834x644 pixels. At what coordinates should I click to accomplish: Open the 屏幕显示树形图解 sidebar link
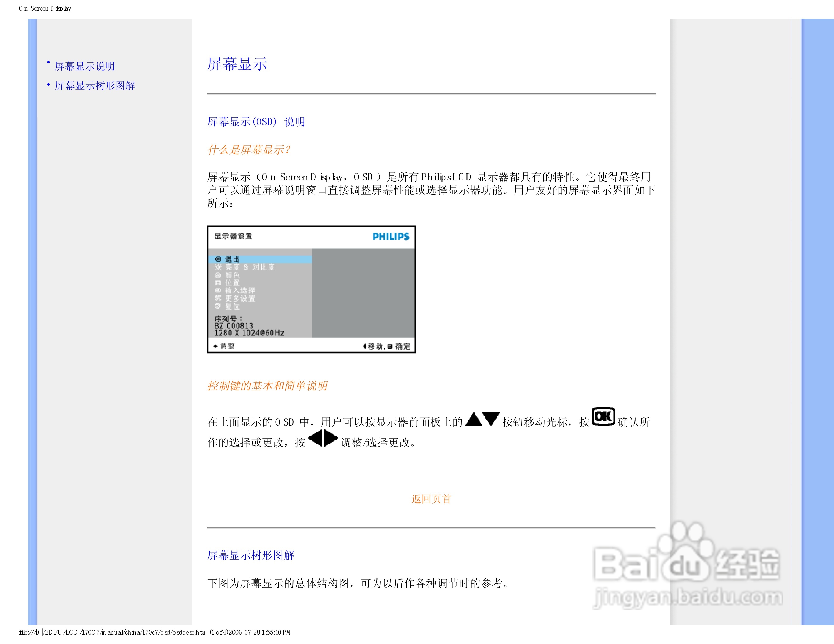(95, 85)
